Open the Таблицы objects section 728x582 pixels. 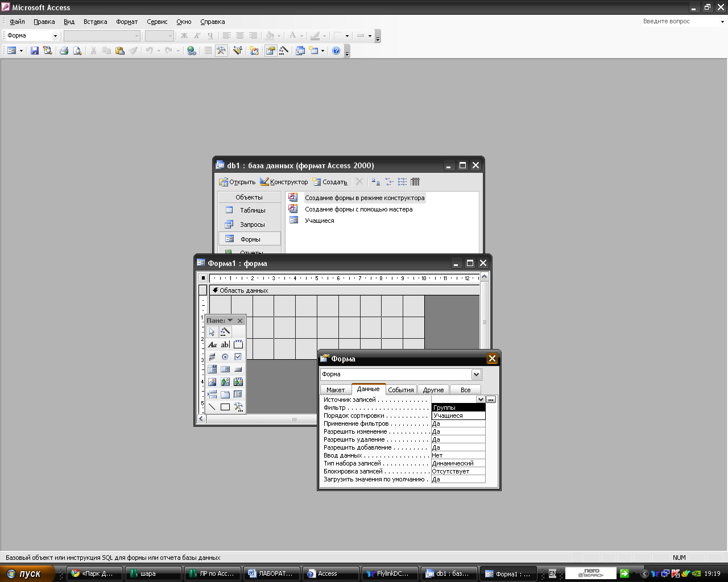(x=250, y=210)
